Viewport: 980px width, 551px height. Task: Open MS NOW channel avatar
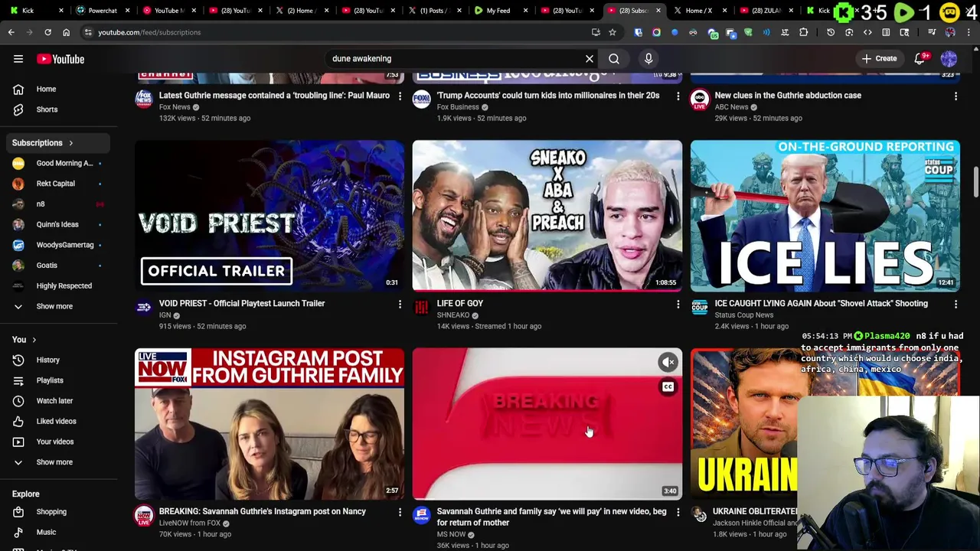click(x=422, y=516)
